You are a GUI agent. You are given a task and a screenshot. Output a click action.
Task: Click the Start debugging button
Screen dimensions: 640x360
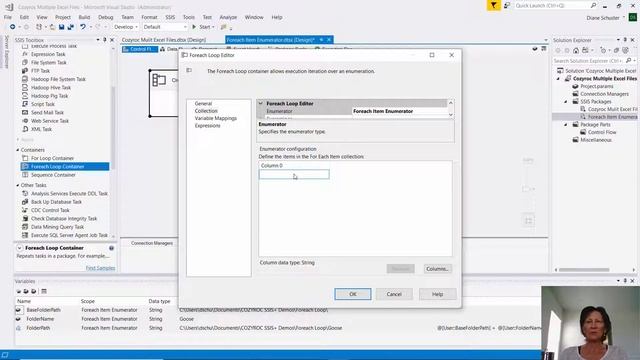pyautogui.click(x=202, y=27)
